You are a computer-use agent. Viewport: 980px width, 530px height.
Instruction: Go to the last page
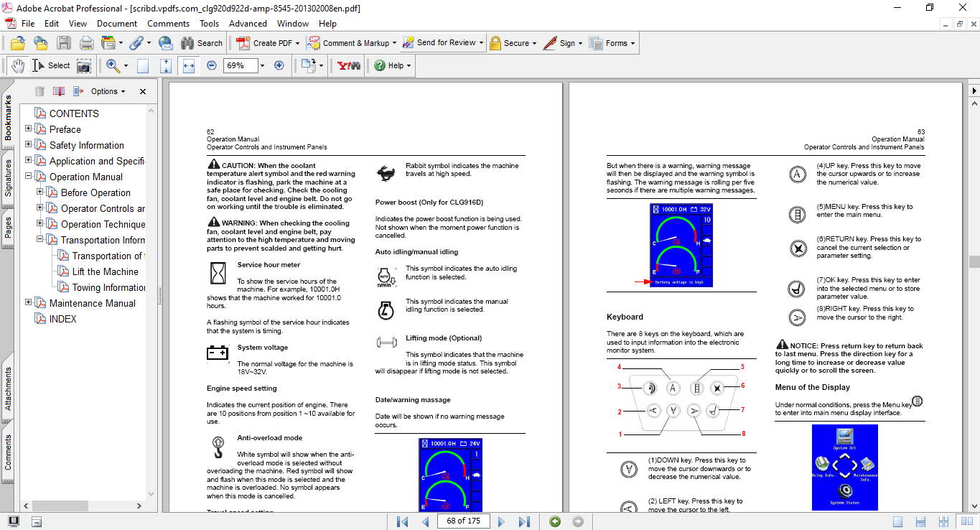tap(524, 521)
